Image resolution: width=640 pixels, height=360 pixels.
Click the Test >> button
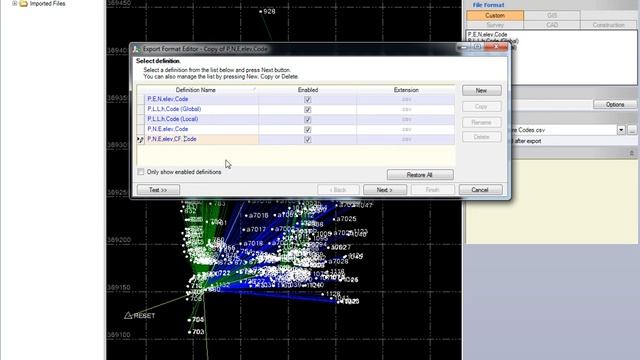pos(158,190)
